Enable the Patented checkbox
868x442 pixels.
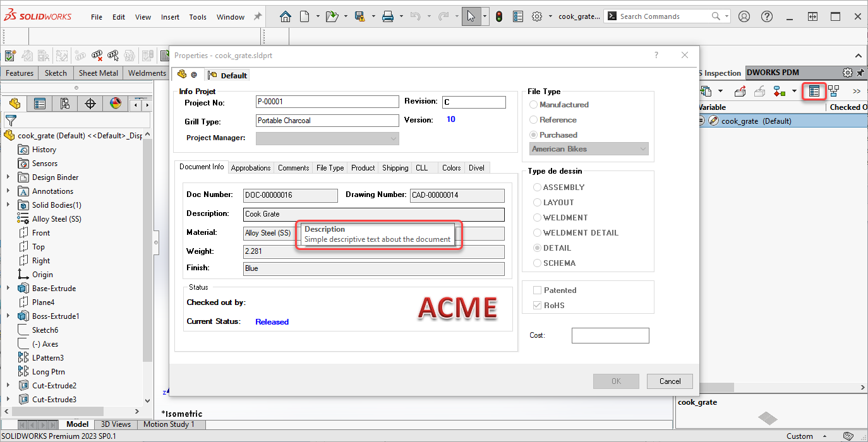click(x=538, y=290)
